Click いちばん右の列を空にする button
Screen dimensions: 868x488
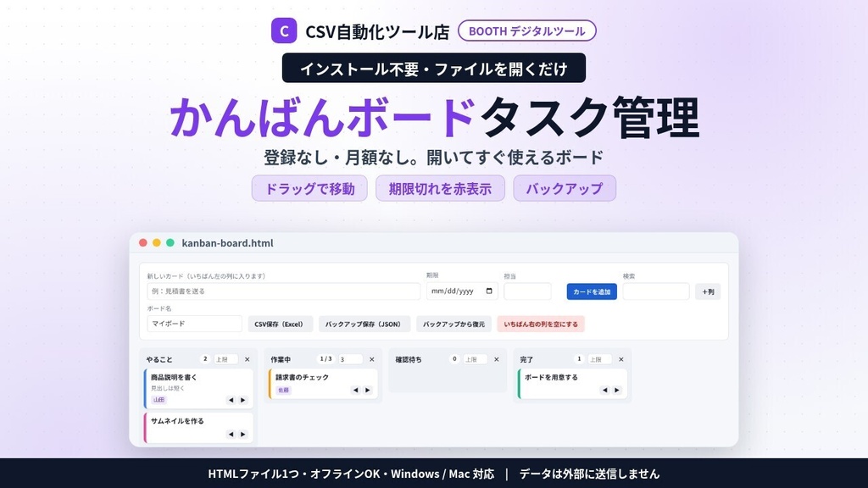pos(541,324)
